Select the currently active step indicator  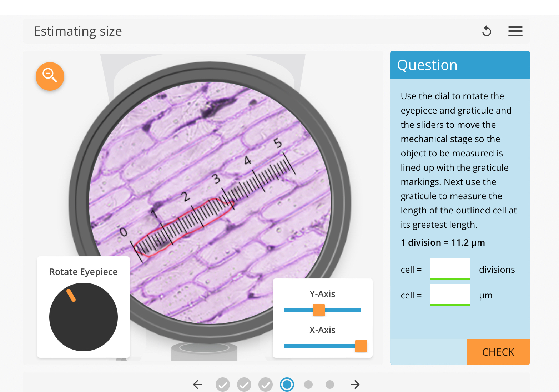point(287,385)
